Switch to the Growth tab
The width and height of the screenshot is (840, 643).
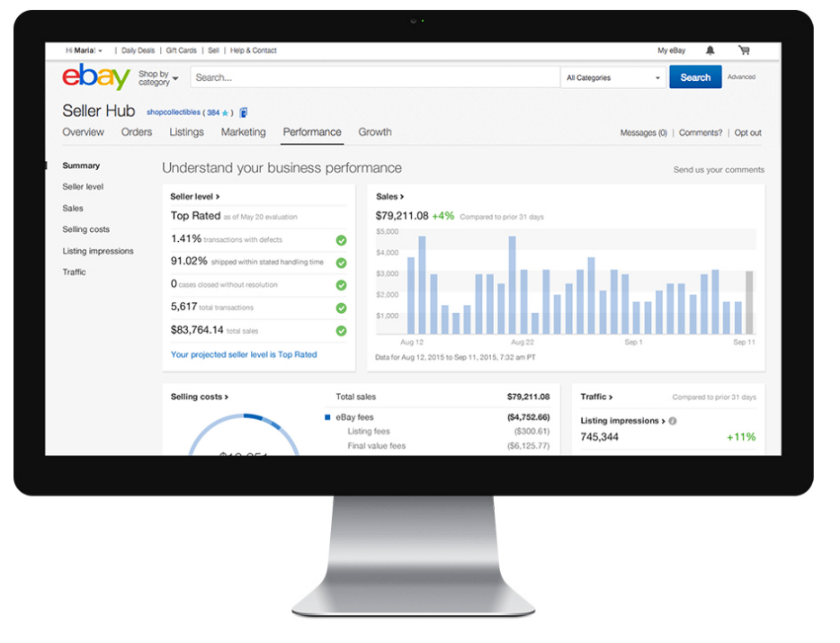pos(375,132)
